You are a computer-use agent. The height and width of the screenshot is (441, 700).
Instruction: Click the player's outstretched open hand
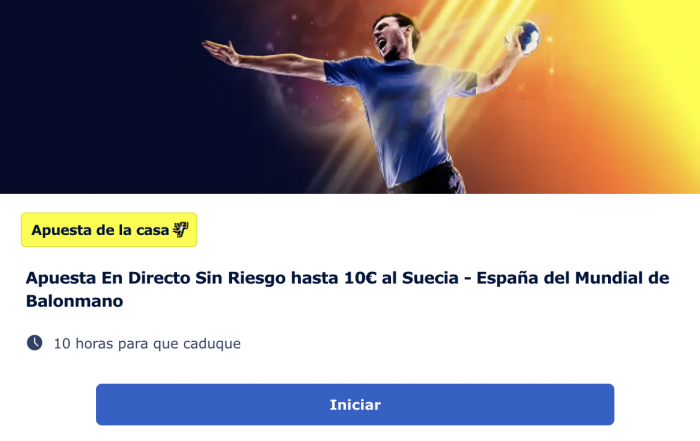coord(221,52)
